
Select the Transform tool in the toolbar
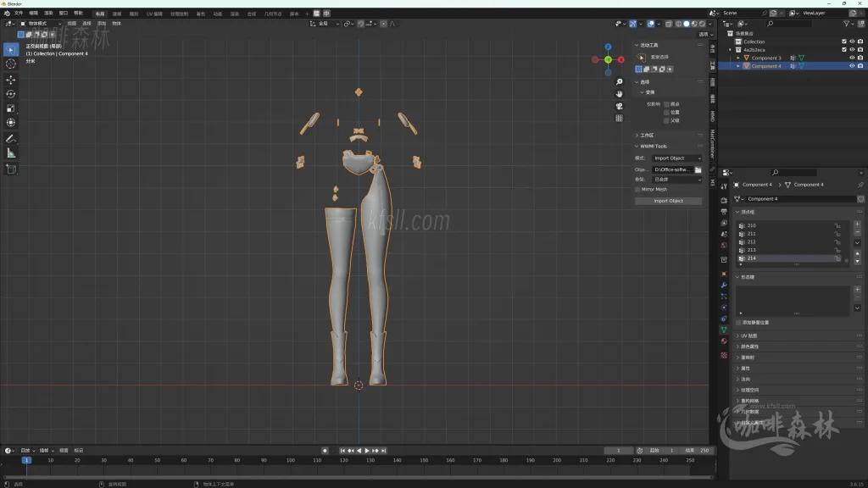tap(10, 123)
